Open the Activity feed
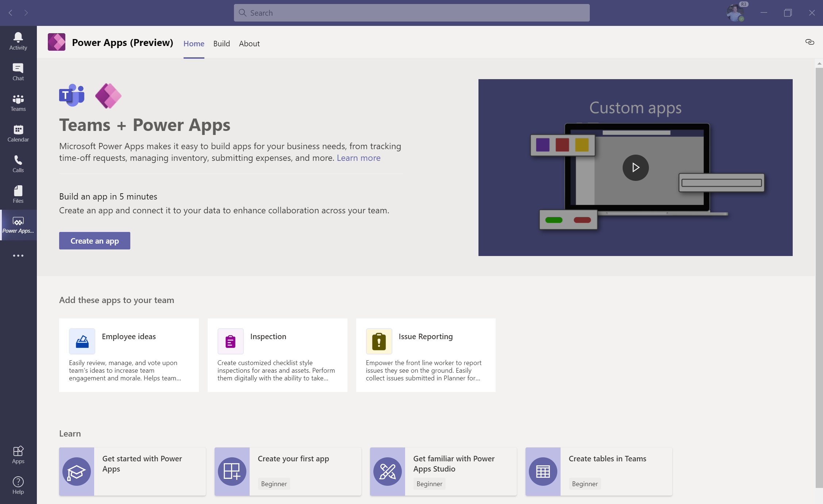This screenshot has height=504, width=823. pos(18,40)
